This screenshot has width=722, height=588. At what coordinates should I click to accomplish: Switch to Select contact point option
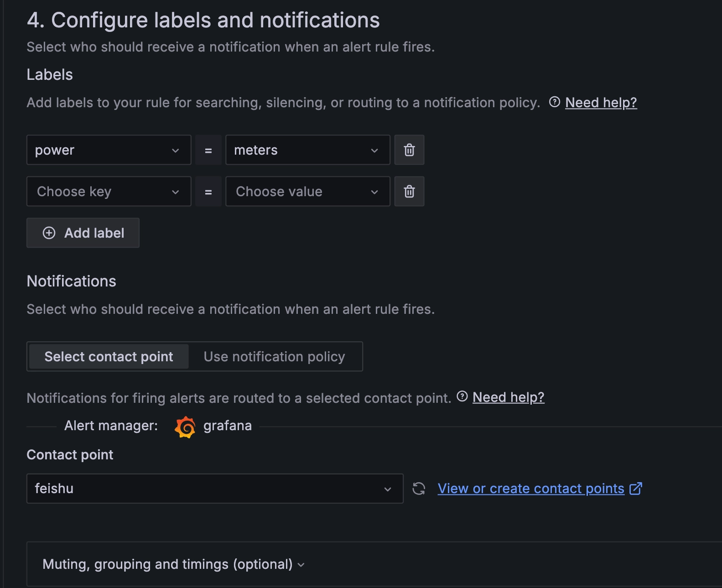click(109, 357)
